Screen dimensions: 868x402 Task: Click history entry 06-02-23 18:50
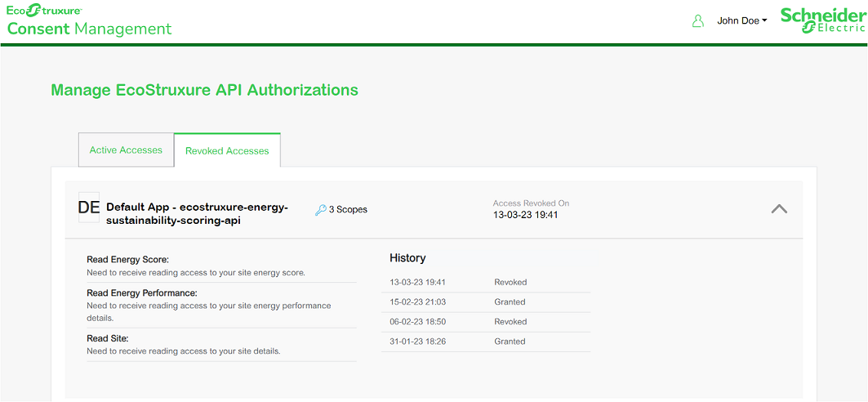pos(418,322)
